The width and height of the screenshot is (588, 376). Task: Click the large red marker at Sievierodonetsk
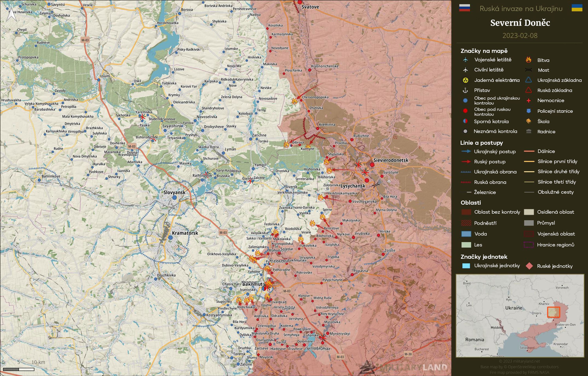click(x=372, y=165)
